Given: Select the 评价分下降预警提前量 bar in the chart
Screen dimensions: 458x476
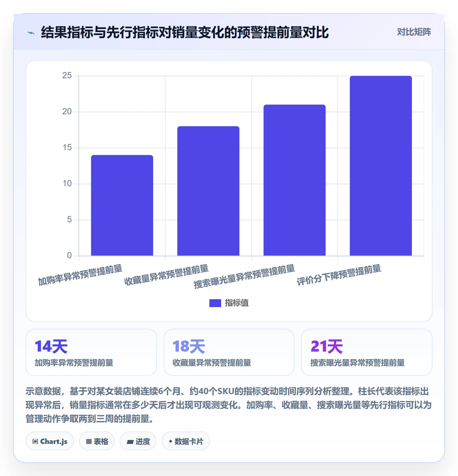Looking at the screenshot, I should pyautogui.click(x=381, y=166).
